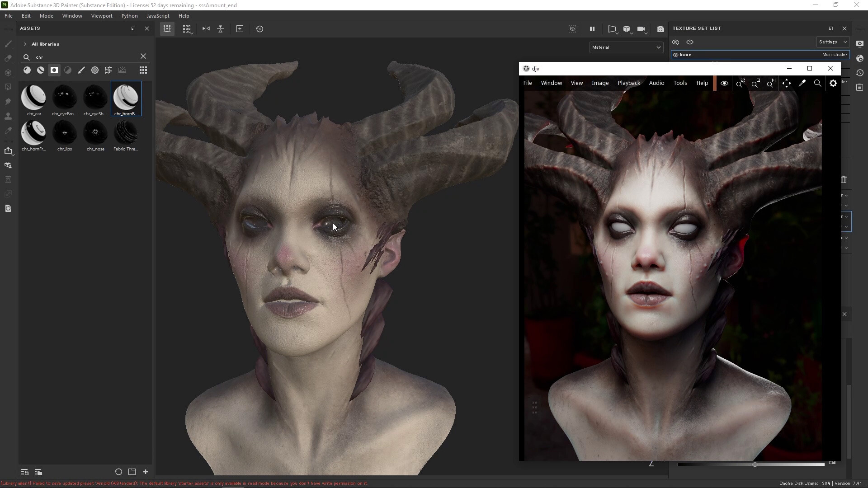
Task: Select the Polygon Fill tool
Action: coord(8,87)
